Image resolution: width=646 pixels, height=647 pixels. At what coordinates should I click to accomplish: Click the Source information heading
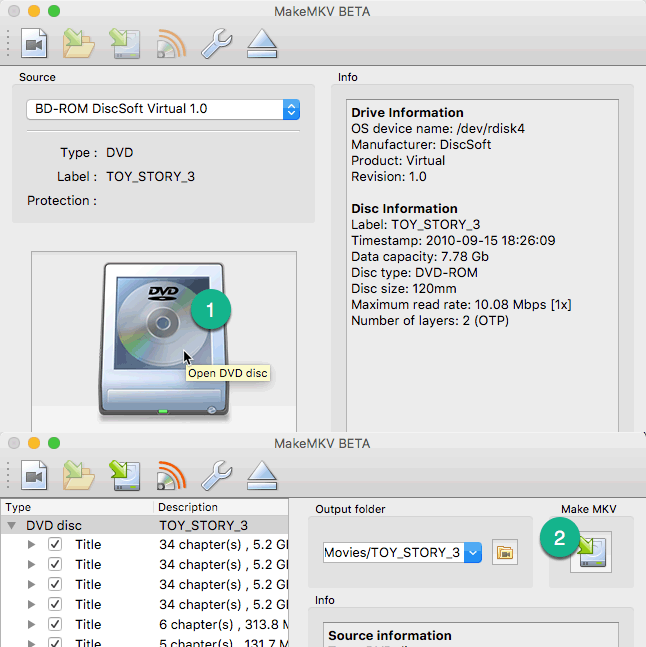[x=390, y=635]
